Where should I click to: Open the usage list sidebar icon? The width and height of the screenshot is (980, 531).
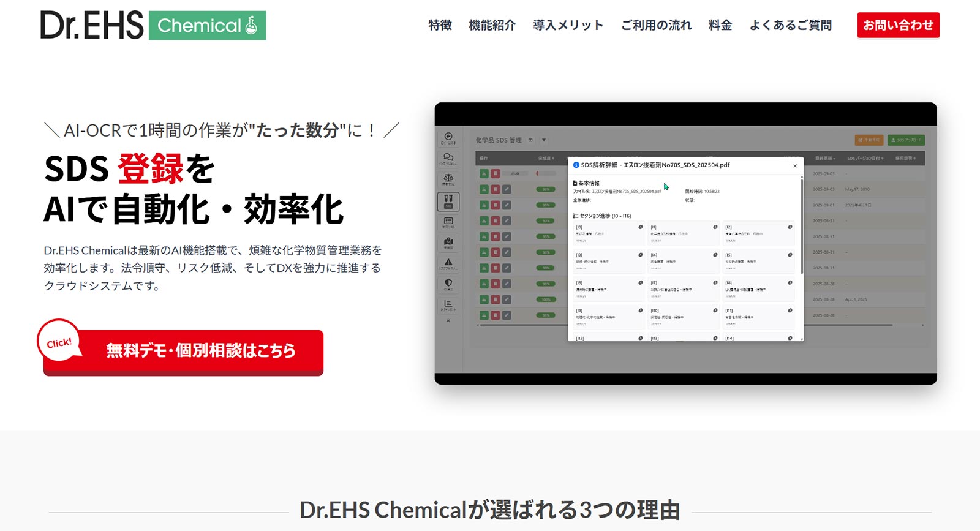pyautogui.click(x=448, y=222)
